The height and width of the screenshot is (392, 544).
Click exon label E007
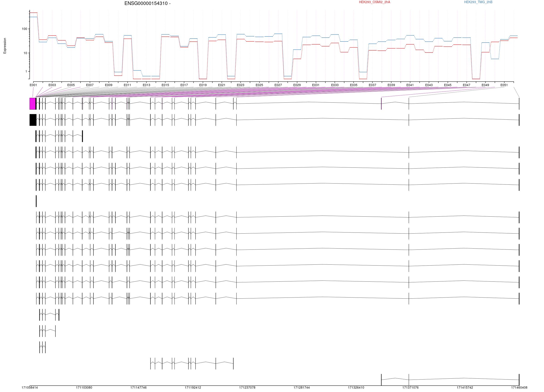90,85
